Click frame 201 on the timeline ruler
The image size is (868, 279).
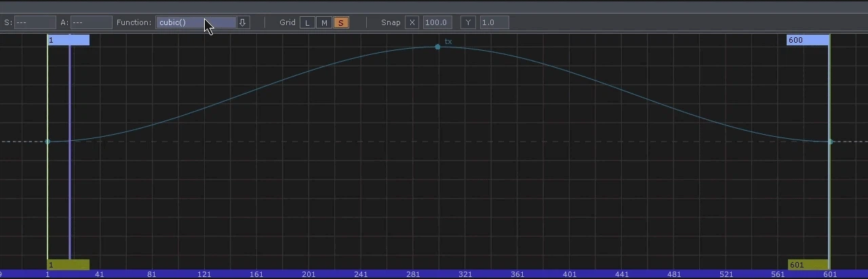(x=309, y=274)
